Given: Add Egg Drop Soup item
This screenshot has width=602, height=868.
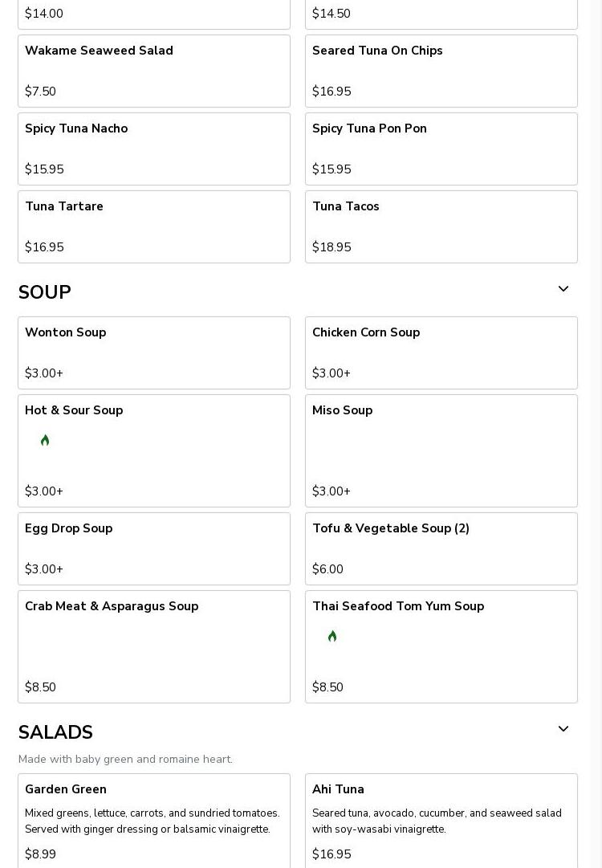Looking at the screenshot, I should pos(154,548).
